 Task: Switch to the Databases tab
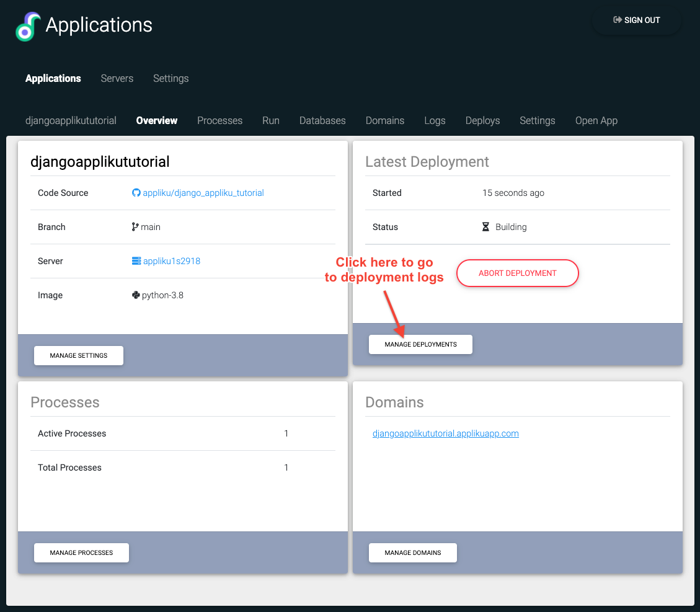tap(322, 120)
